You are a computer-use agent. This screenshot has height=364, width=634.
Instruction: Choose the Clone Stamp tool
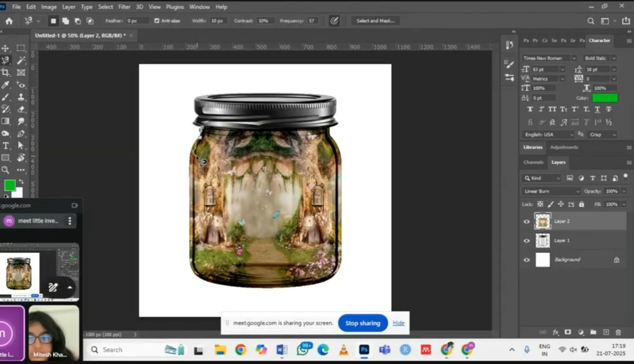21,97
